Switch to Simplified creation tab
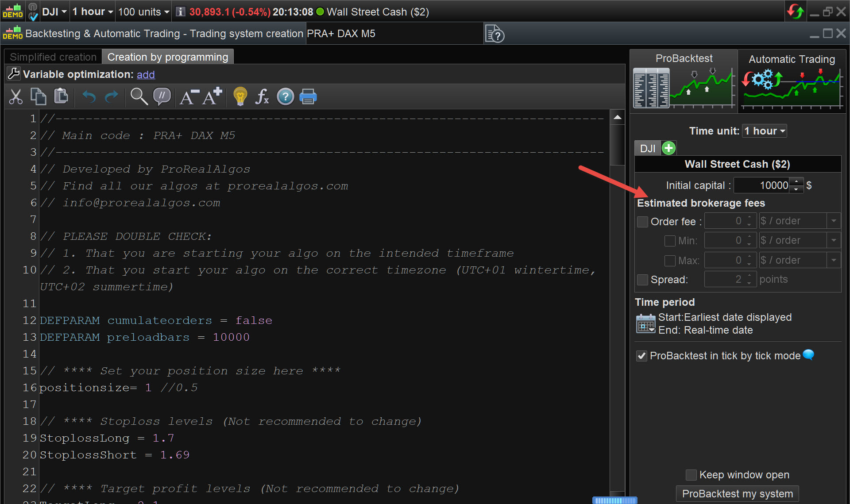850x504 pixels. pyautogui.click(x=53, y=57)
